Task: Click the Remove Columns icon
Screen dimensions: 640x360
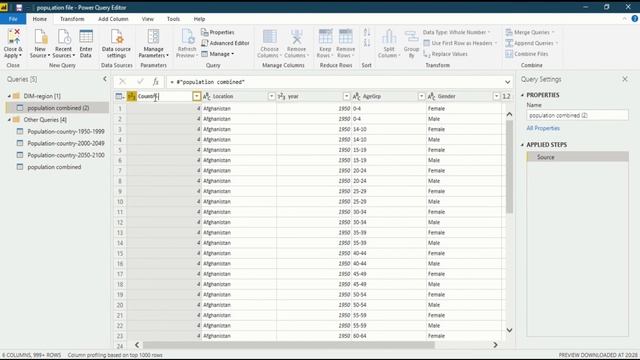Action: point(296,37)
